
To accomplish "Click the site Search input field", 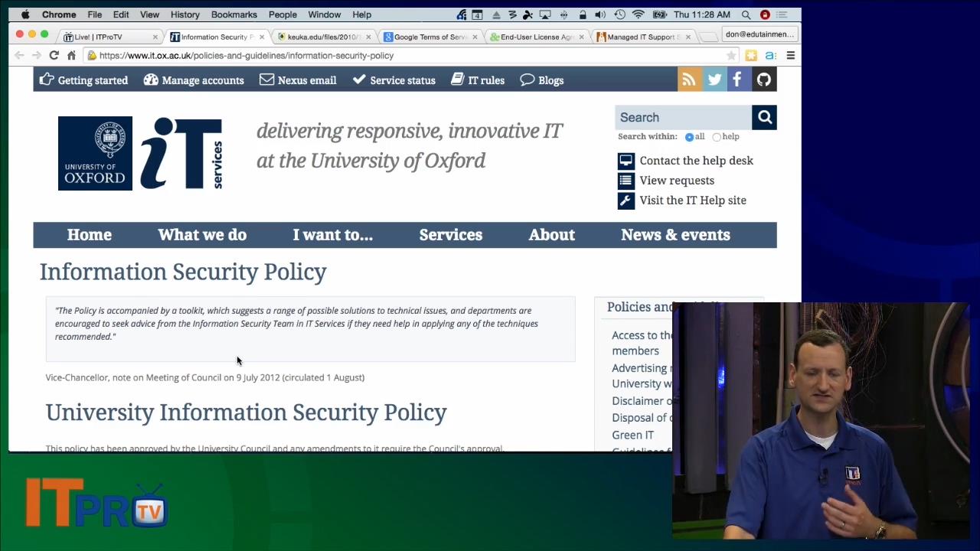I will [683, 117].
